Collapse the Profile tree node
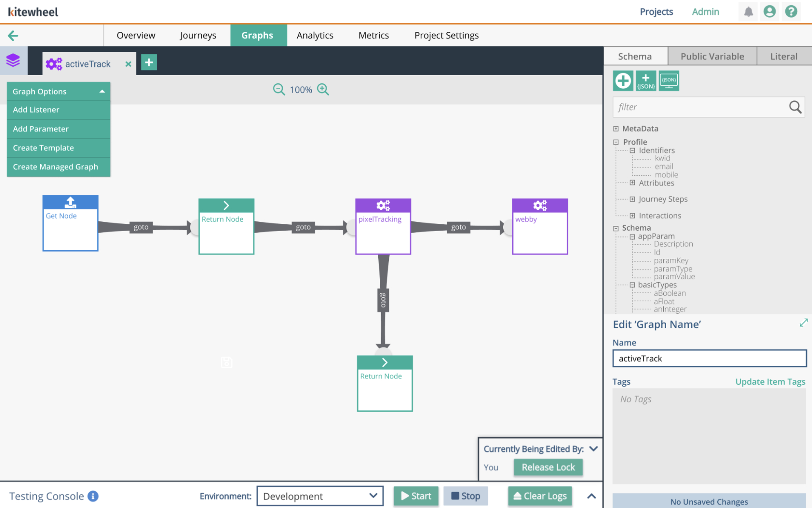The width and height of the screenshot is (812, 508). (x=616, y=142)
